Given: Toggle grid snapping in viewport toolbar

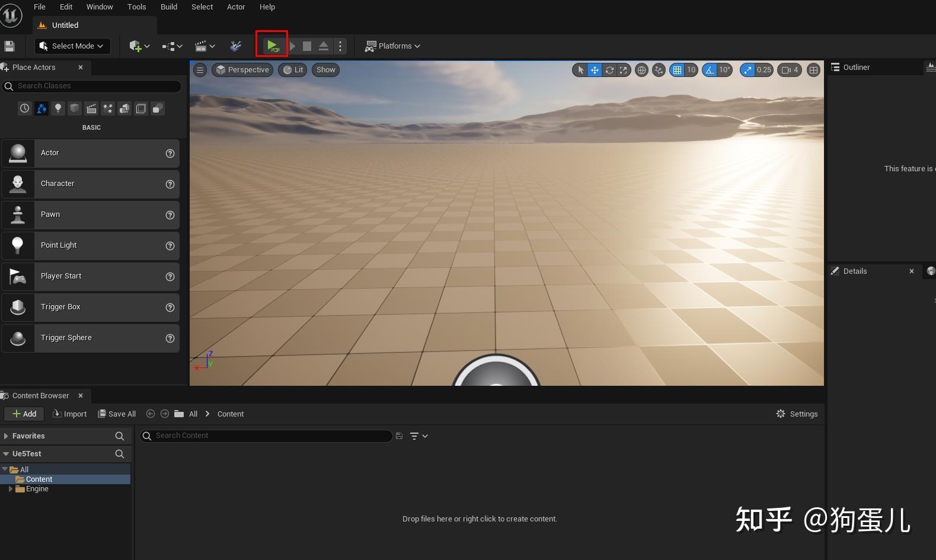Looking at the screenshot, I should [677, 70].
